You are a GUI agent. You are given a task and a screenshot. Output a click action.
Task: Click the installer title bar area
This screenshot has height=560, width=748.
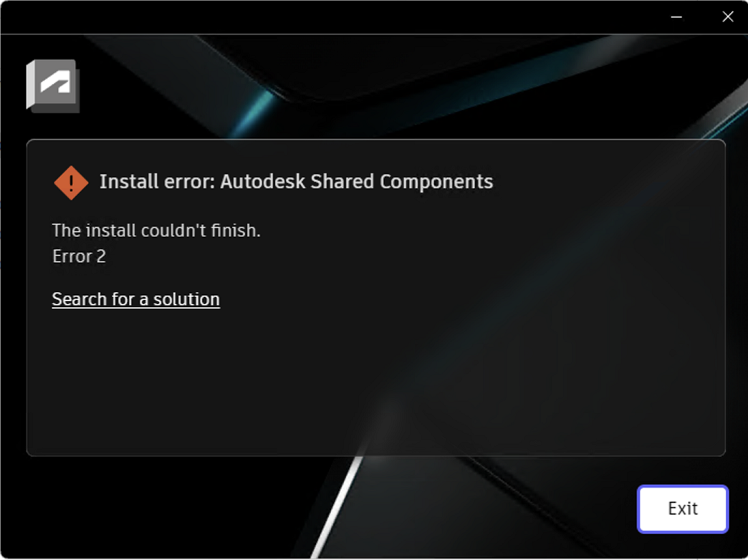pos(334,16)
